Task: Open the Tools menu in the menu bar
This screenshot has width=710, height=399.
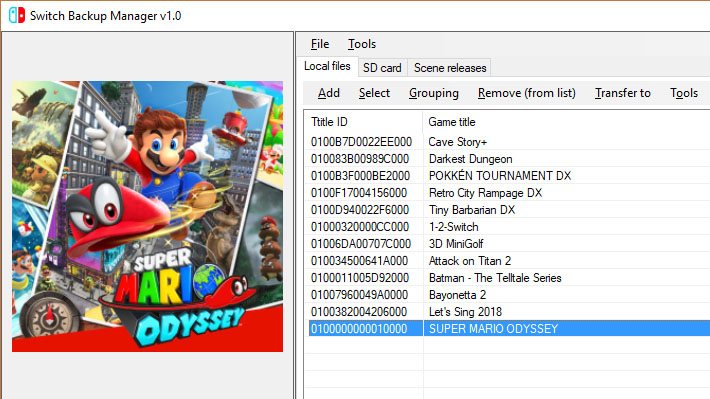Action: 361,44
